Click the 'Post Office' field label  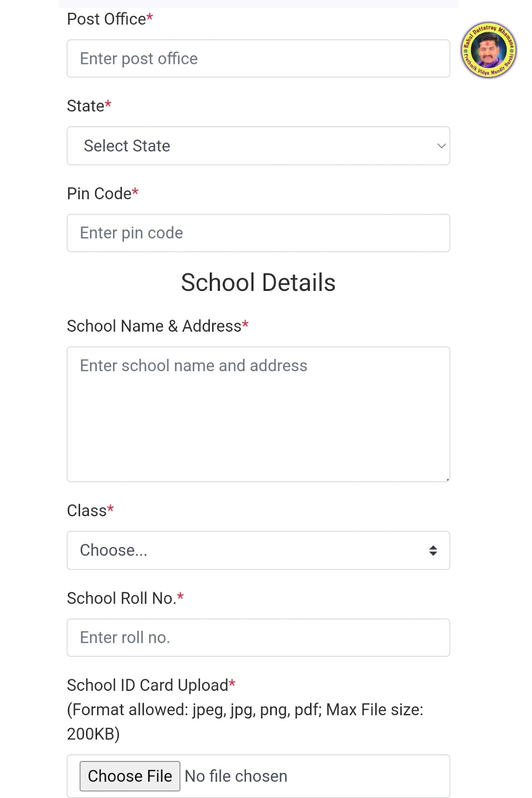(x=107, y=19)
